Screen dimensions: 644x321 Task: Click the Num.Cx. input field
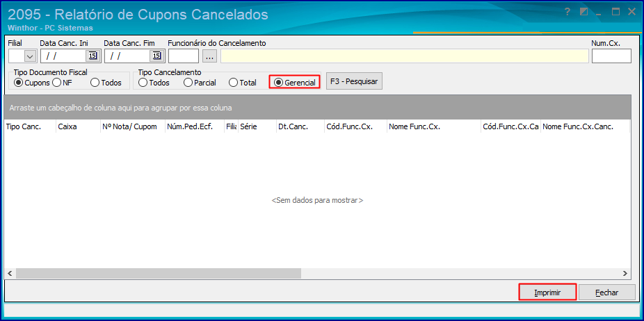pyautogui.click(x=611, y=56)
